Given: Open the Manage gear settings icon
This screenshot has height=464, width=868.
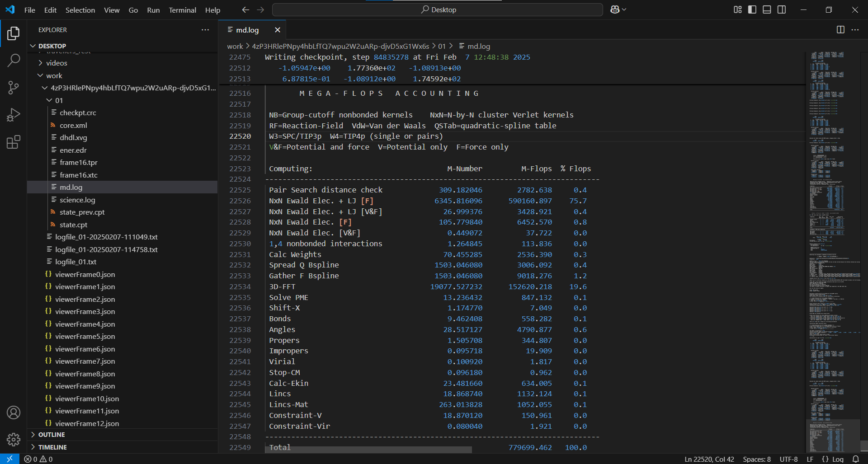Looking at the screenshot, I should click(x=14, y=439).
